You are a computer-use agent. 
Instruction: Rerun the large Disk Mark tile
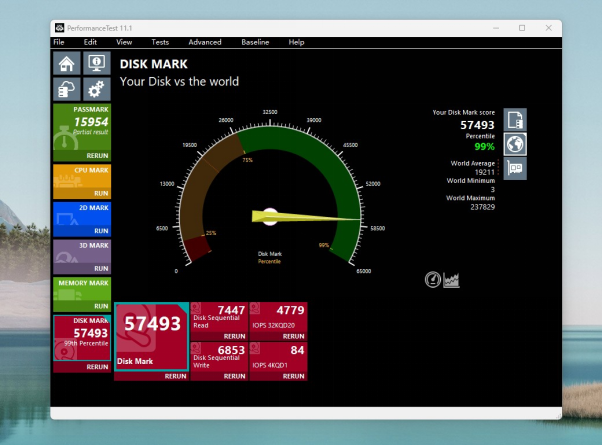point(175,376)
